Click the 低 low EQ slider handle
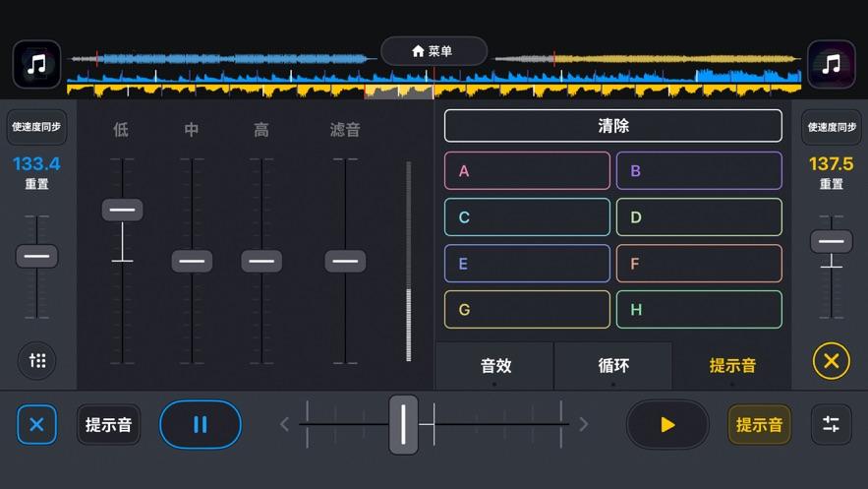This screenshot has height=489, width=868. (122, 210)
